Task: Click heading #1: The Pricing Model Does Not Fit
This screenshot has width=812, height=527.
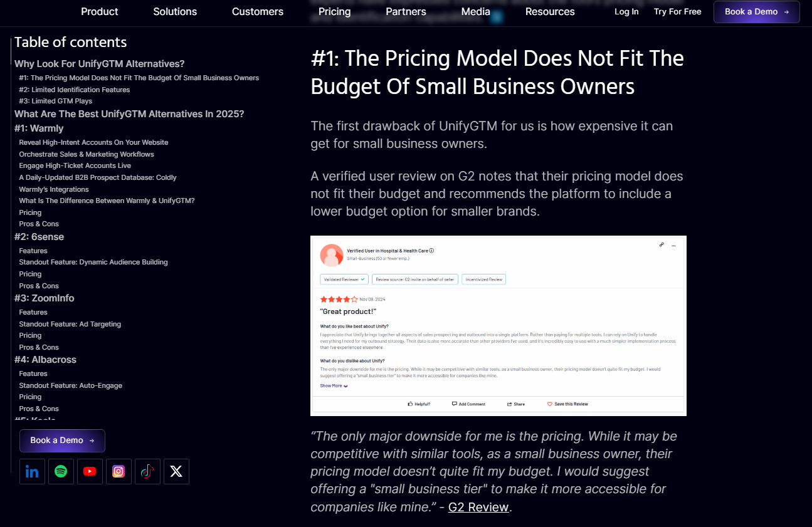Action: [x=497, y=72]
